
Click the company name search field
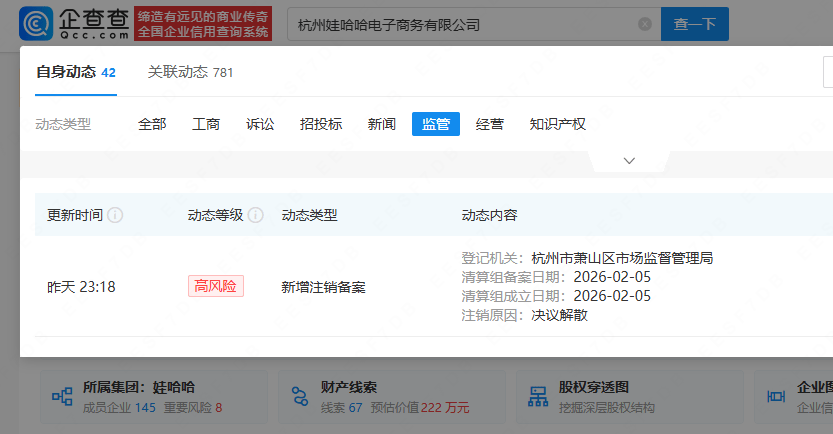click(460, 24)
